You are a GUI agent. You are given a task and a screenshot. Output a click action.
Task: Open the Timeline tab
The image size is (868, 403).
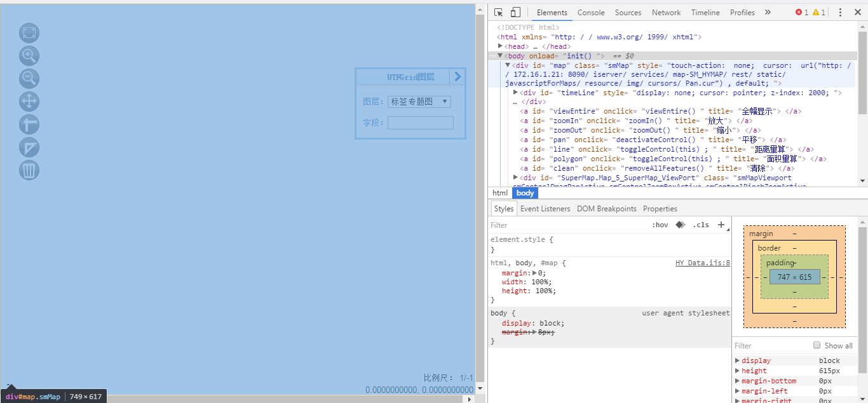(x=705, y=13)
